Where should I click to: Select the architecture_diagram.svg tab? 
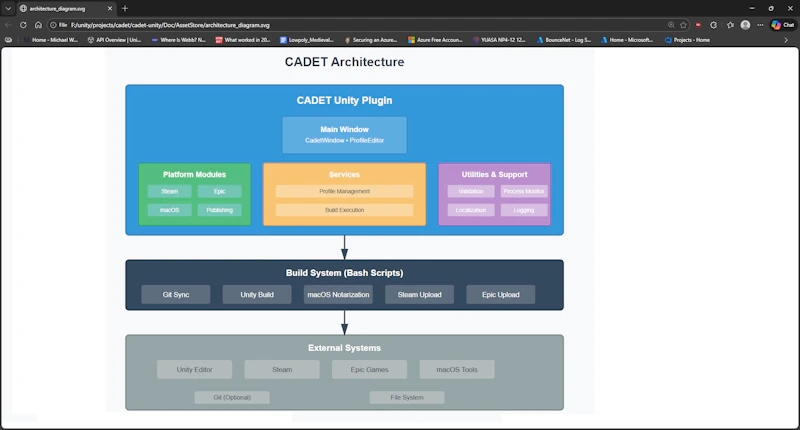[66, 9]
